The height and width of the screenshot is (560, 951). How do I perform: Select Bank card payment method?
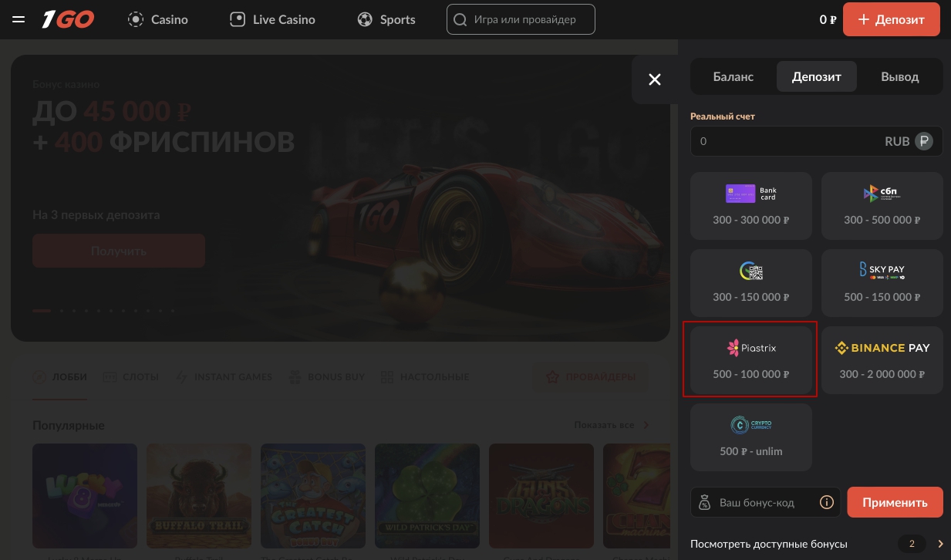click(750, 205)
